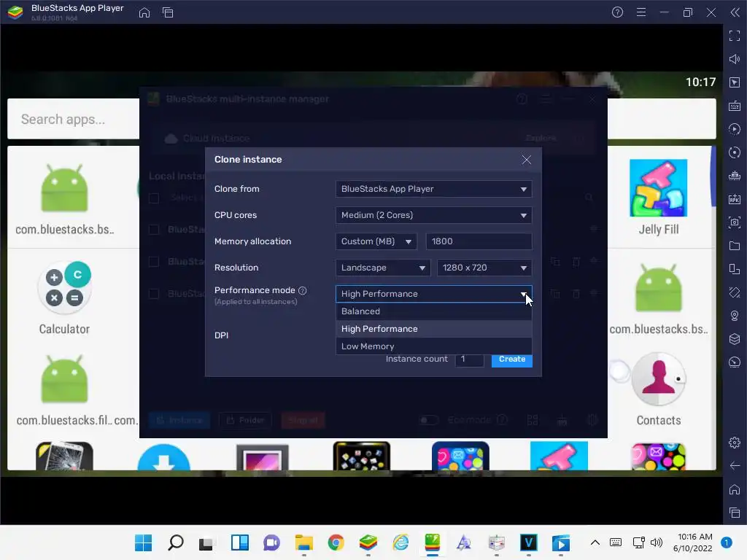Viewport: 747px width, 560px height.
Task: Open BlueStacks from the taskbar
Action: [x=368, y=542]
